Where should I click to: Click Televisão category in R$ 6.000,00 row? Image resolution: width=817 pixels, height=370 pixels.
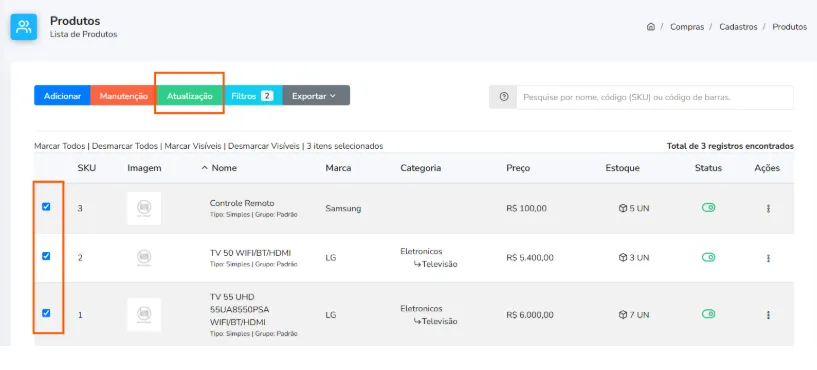439,322
